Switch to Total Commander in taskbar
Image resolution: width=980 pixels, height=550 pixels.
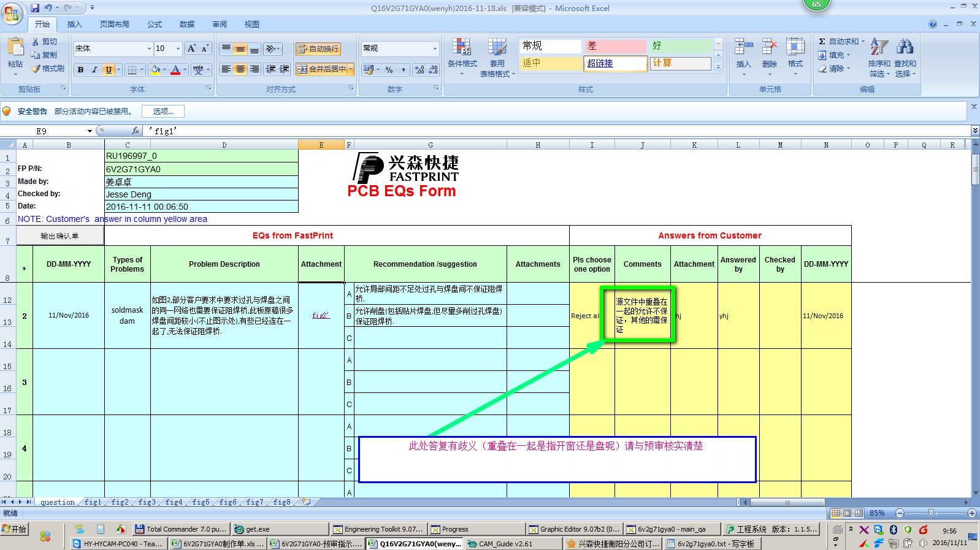coord(180,529)
